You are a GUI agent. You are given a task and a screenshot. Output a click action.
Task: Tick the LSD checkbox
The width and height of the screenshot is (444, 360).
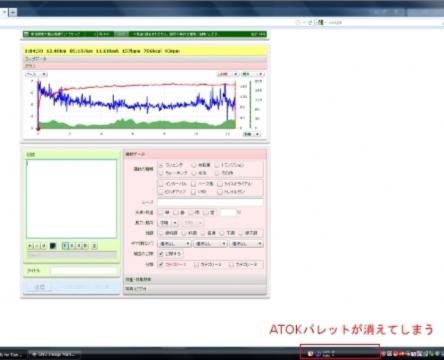tap(194, 192)
